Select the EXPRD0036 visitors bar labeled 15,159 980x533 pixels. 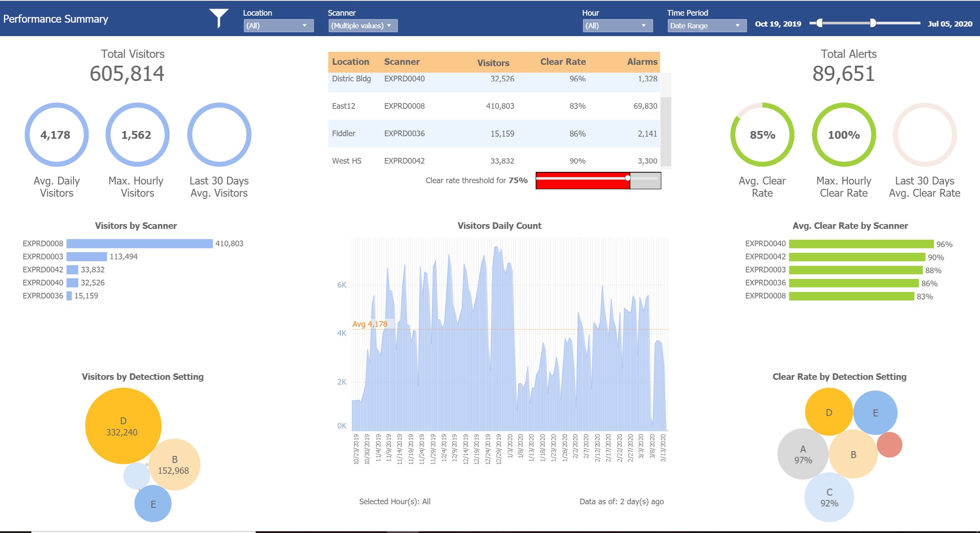click(69, 296)
